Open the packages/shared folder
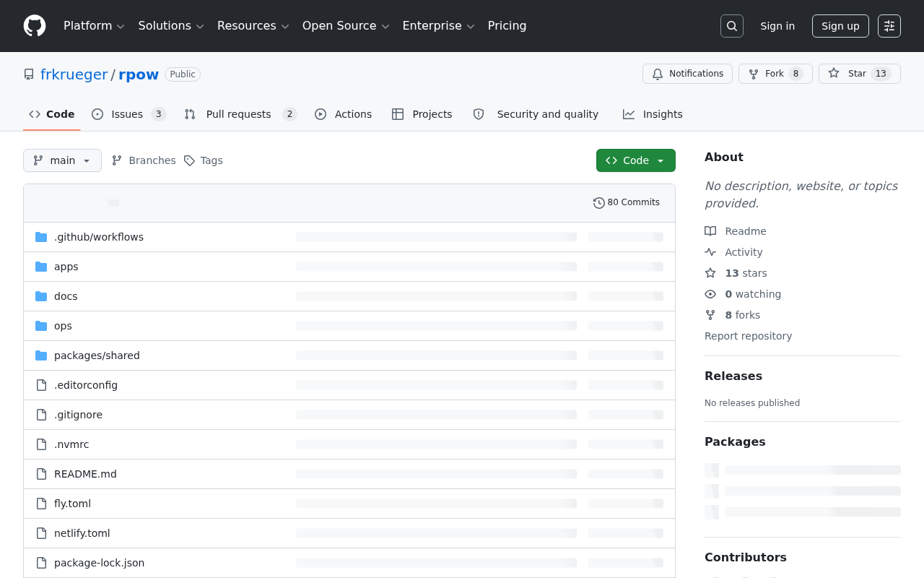Screen dimensions: 924x578 (x=97, y=355)
